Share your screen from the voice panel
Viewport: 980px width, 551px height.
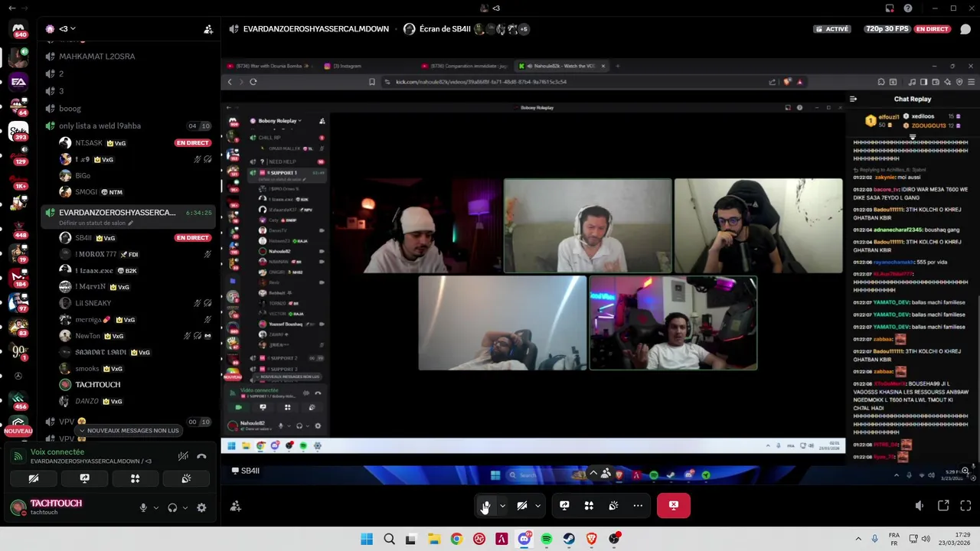(84, 478)
